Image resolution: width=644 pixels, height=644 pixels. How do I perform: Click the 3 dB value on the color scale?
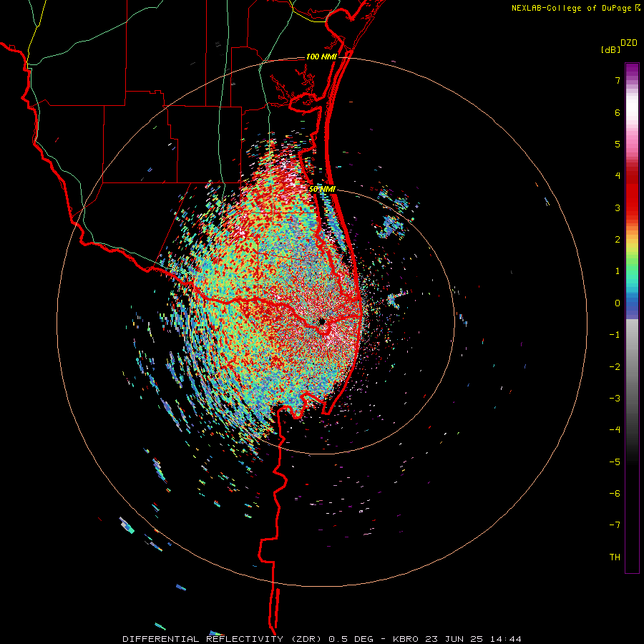tap(618, 208)
